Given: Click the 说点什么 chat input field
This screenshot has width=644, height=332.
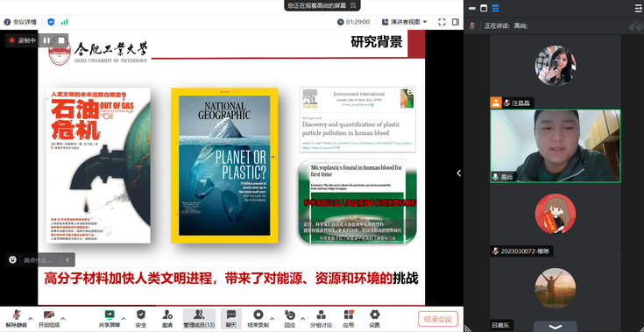Looking at the screenshot, I should [39, 260].
